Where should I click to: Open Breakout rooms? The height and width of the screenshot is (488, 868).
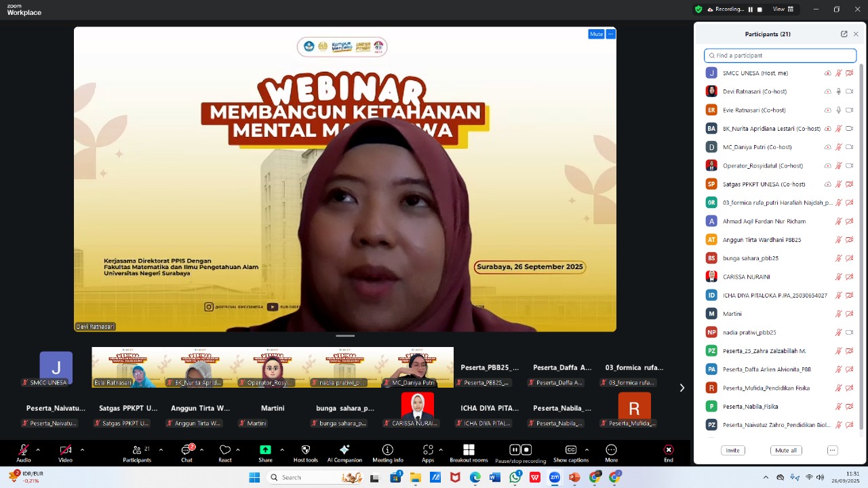[x=469, y=451]
